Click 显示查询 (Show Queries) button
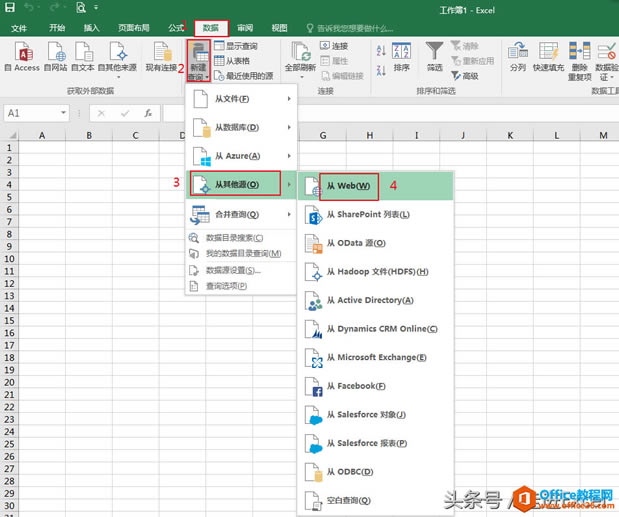 coord(236,46)
